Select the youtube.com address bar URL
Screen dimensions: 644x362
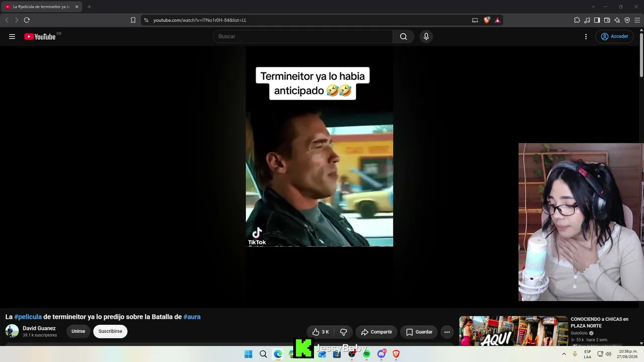click(x=200, y=20)
